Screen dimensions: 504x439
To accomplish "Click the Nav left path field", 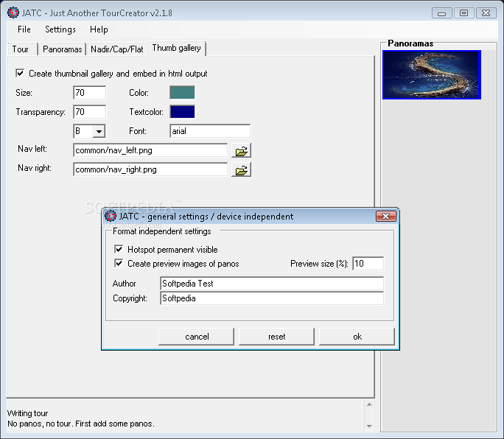I will click(x=150, y=150).
